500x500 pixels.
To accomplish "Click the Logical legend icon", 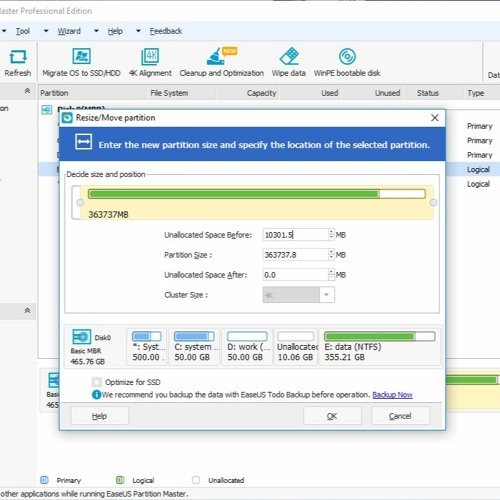I will pyautogui.click(x=120, y=480).
